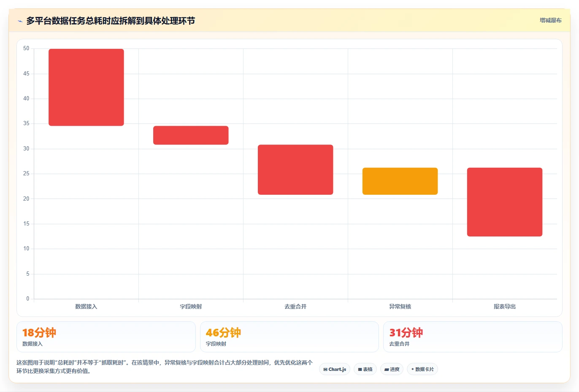Click the description paragraph starting 这张图用于说明
This screenshot has height=392, width=579.
tap(165, 367)
